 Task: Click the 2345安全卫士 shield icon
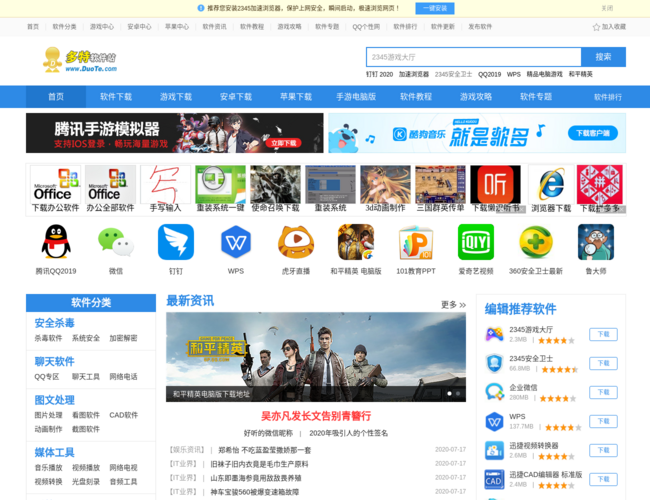(x=494, y=363)
